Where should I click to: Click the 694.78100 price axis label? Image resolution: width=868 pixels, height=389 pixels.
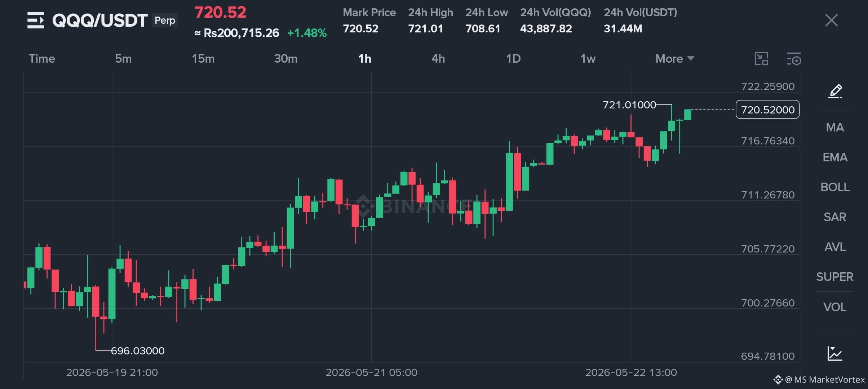coord(767,356)
